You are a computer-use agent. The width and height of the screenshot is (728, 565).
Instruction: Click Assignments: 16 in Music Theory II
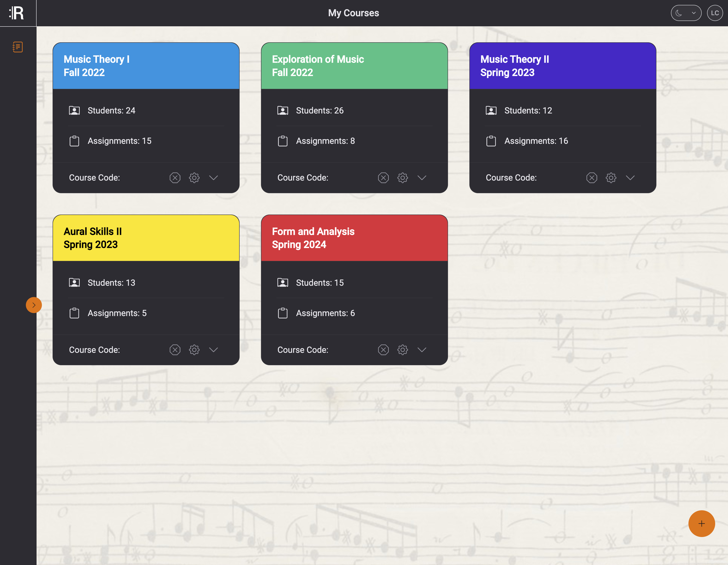pos(536,141)
